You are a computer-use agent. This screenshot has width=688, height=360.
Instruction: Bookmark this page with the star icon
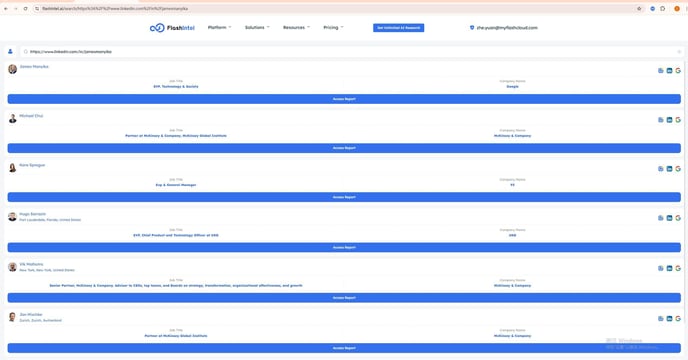pos(639,8)
